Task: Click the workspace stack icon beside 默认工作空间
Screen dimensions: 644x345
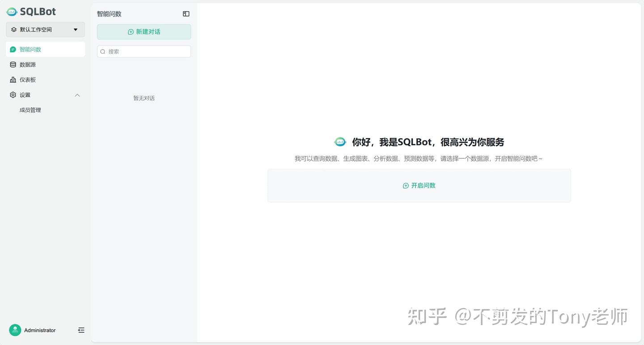Action: 13,29
